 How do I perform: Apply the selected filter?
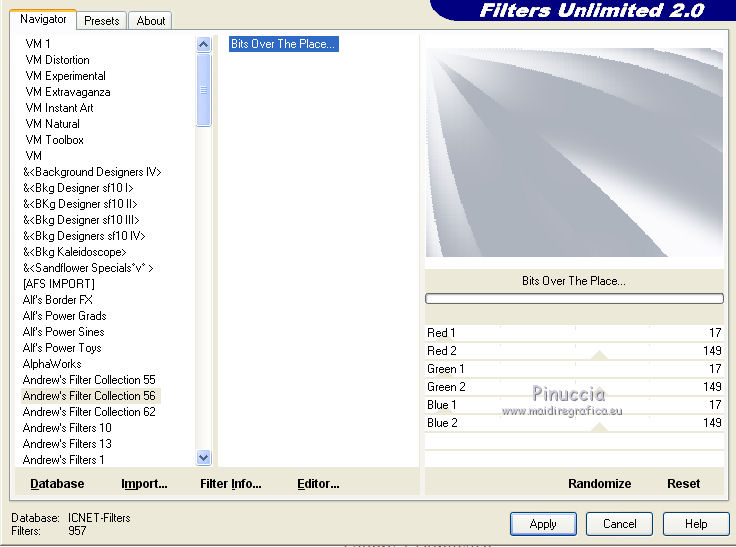543,524
